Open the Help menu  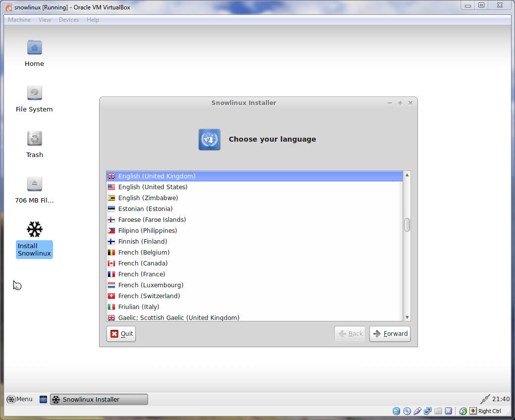tap(93, 20)
